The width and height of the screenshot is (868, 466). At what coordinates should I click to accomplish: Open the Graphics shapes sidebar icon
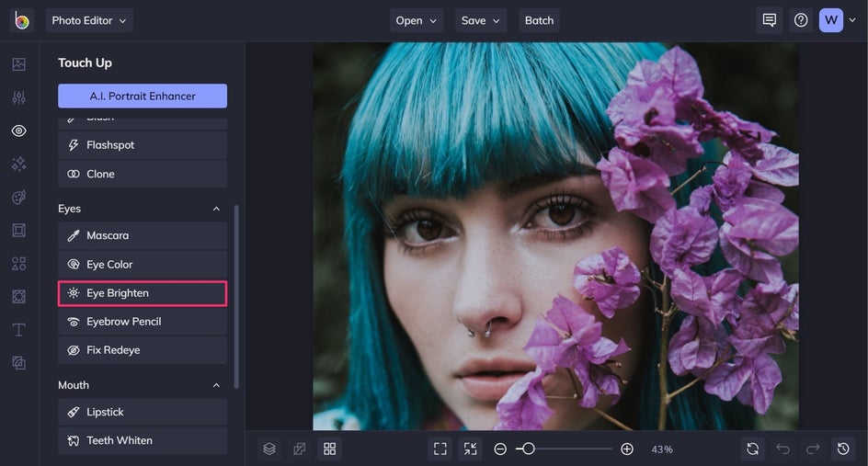click(x=18, y=264)
